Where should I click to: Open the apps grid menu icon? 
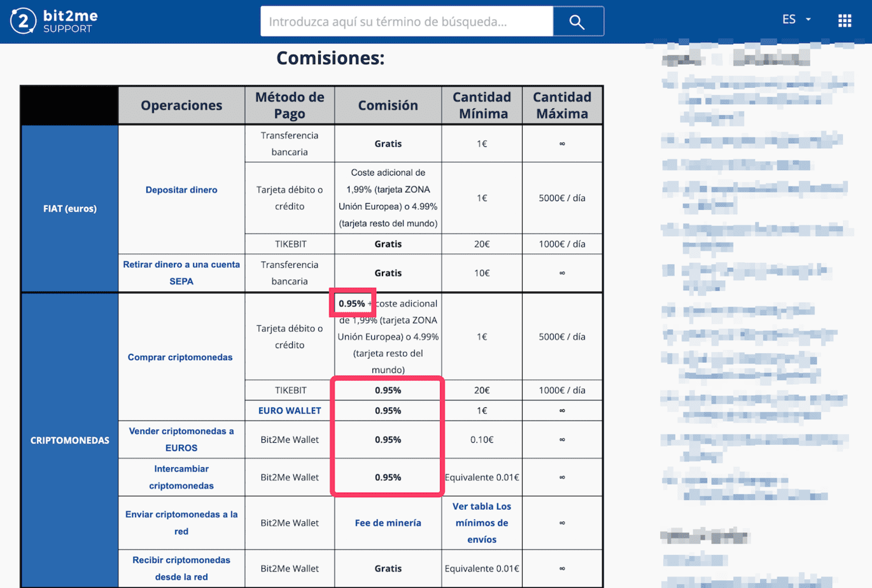tap(845, 21)
